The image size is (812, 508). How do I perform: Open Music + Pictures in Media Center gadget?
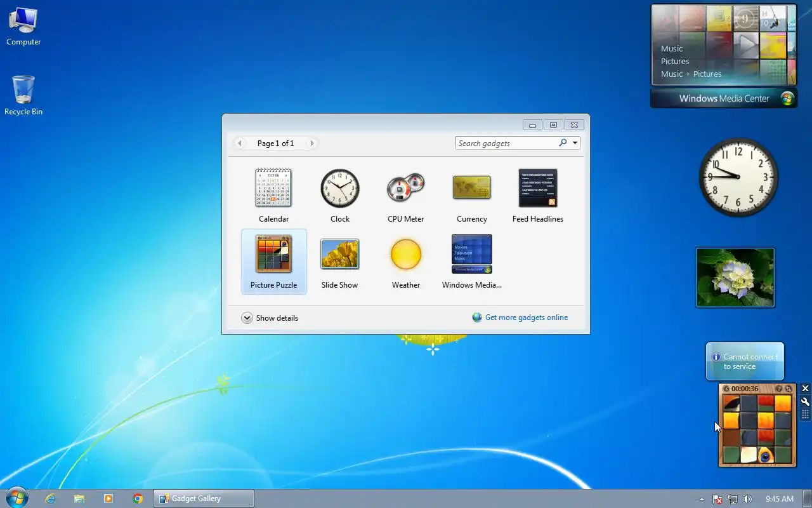pos(691,74)
